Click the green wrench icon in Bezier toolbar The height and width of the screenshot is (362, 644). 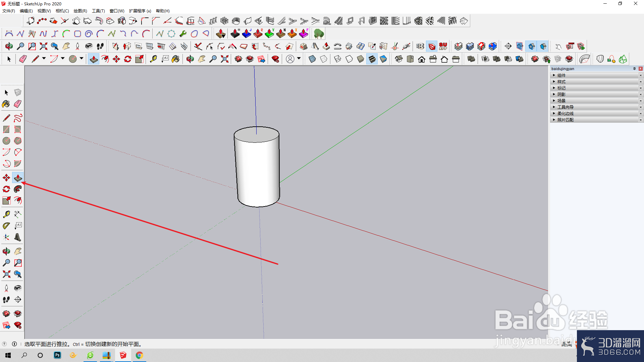coord(183,34)
